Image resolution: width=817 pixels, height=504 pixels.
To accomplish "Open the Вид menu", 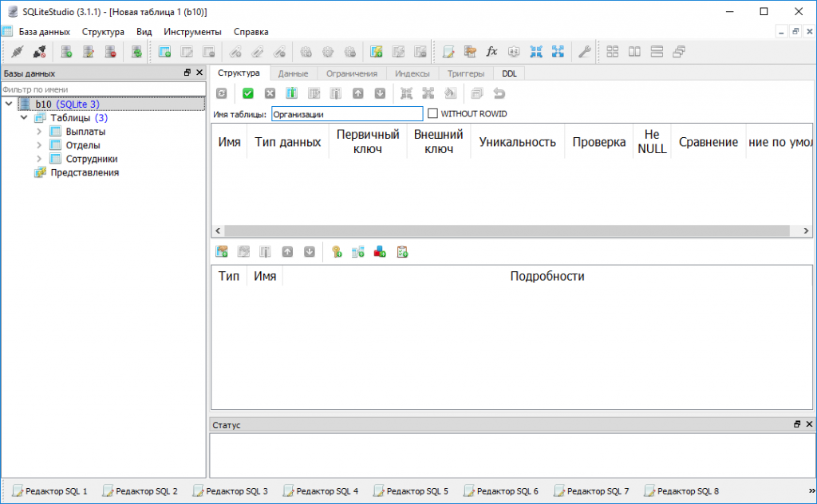I will click(x=144, y=32).
